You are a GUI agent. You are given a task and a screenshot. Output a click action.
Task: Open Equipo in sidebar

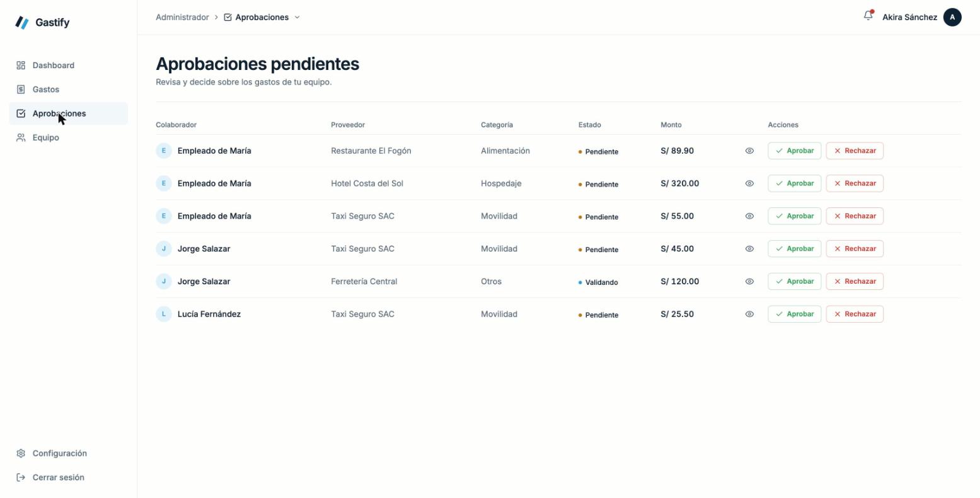[x=69, y=137]
